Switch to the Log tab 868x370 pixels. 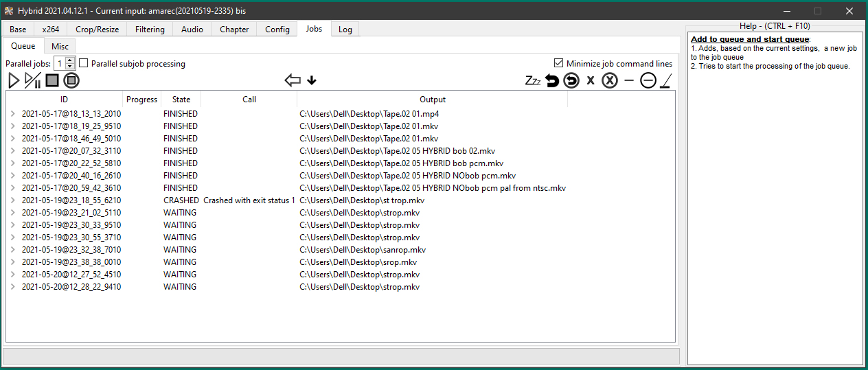[x=345, y=30]
